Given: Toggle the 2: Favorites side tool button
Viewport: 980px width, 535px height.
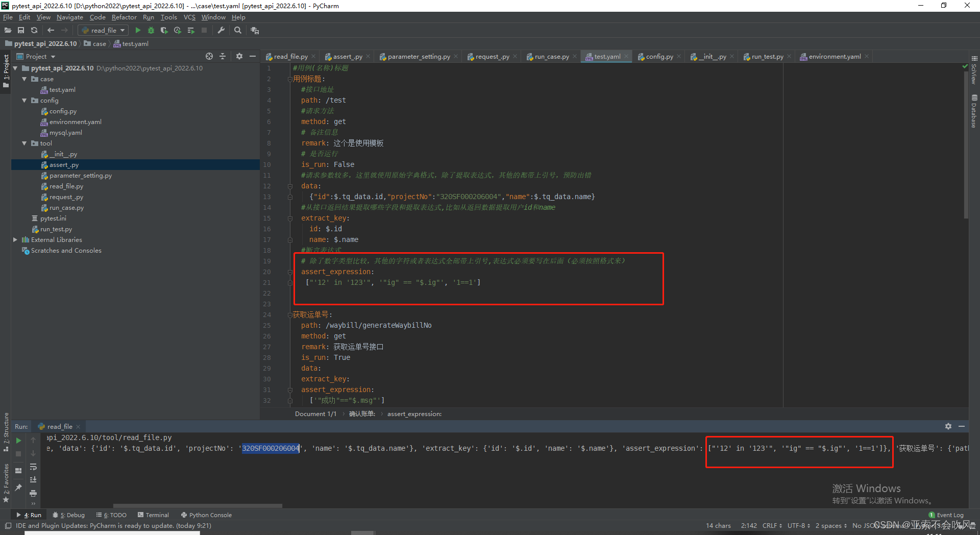Looking at the screenshot, I should pos(6,482).
